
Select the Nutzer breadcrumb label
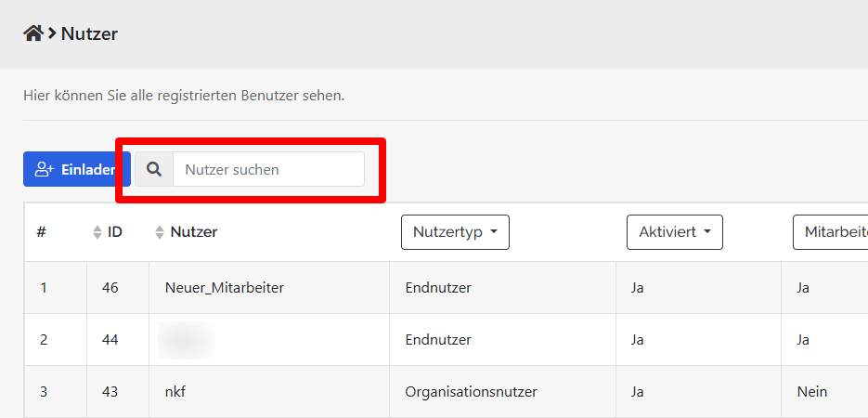click(x=89, y=34)
